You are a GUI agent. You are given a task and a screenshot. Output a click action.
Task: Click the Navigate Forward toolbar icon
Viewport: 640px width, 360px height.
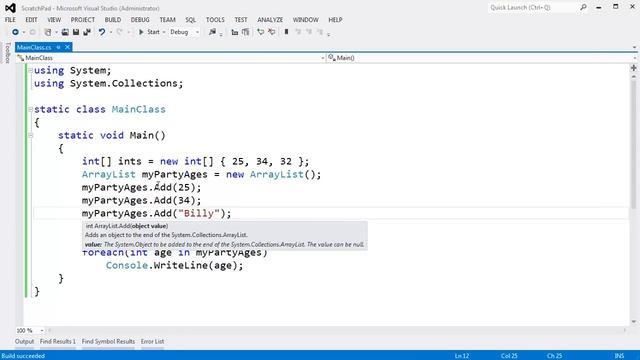pyautogui.click(x=33, y=32)
